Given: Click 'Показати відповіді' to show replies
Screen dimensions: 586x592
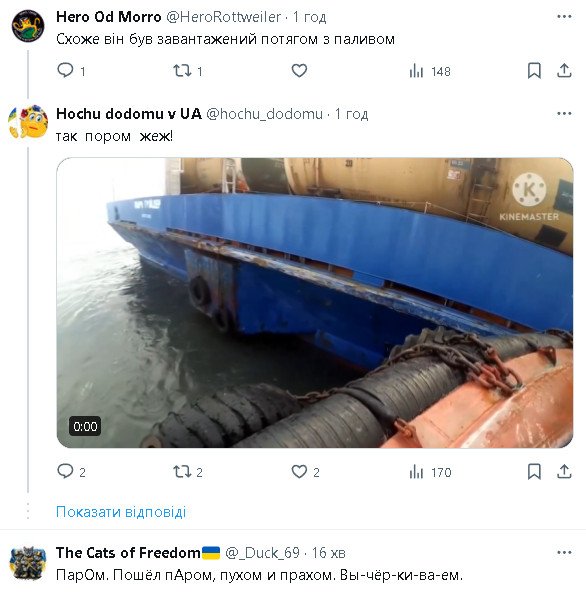Looking at the screenshot, I should point(121,512).
